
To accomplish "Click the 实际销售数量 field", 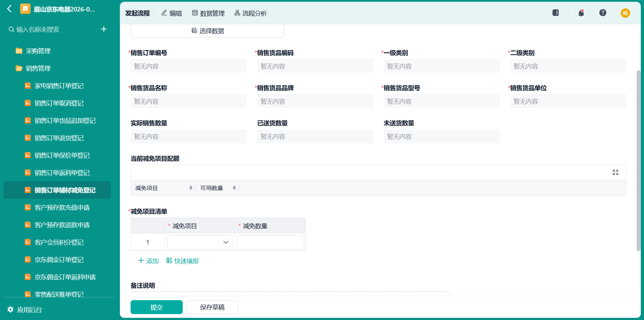I will 189,136.
